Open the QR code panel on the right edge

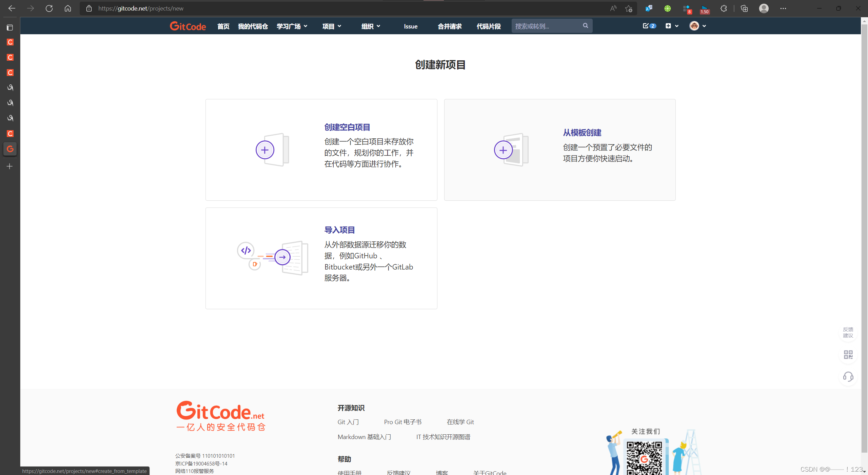point(848,355)
